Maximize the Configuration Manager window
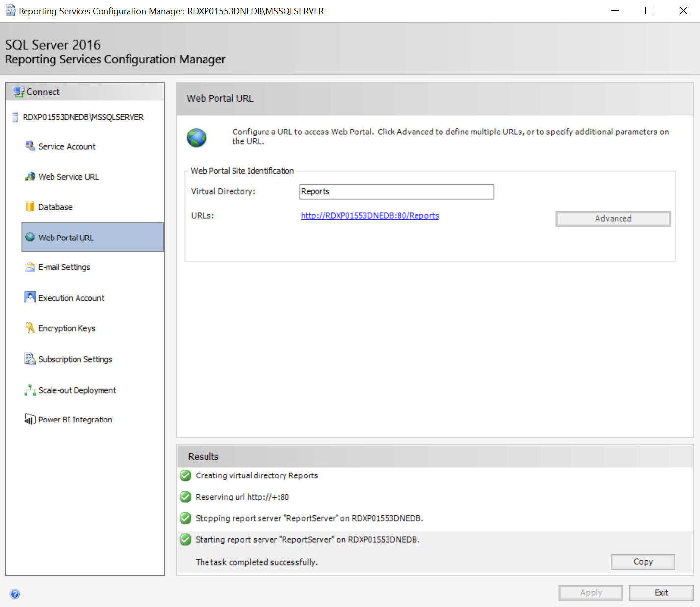The height and width of the screenshot is (607, 700). [648, 11]
